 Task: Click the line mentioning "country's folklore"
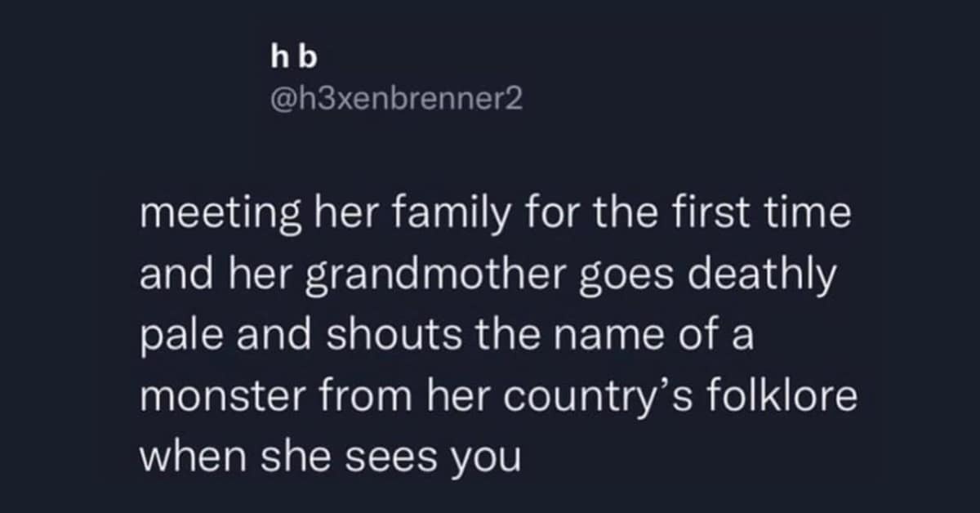[x=498, y=398]
